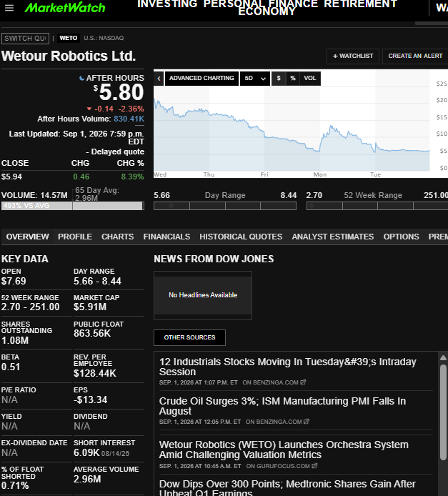Open the OPTIONS tab
The width and height of the screenshot is (448, 496).
pyautogui.click(x=402, y=237)
